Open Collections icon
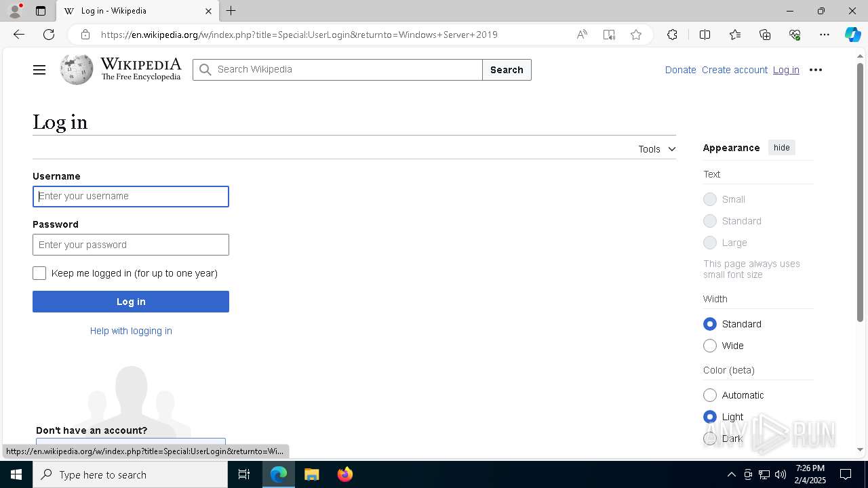This screenshot has height=488, width=868. click(x=765, y=35)
